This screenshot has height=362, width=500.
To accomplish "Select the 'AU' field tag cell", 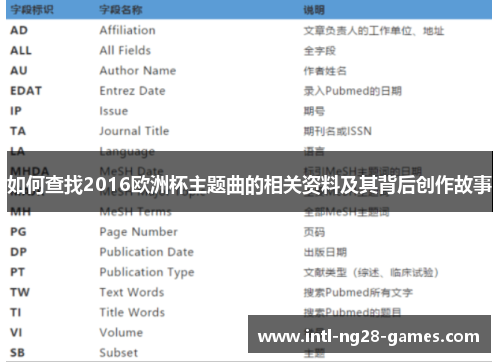I will pos(19,71).
